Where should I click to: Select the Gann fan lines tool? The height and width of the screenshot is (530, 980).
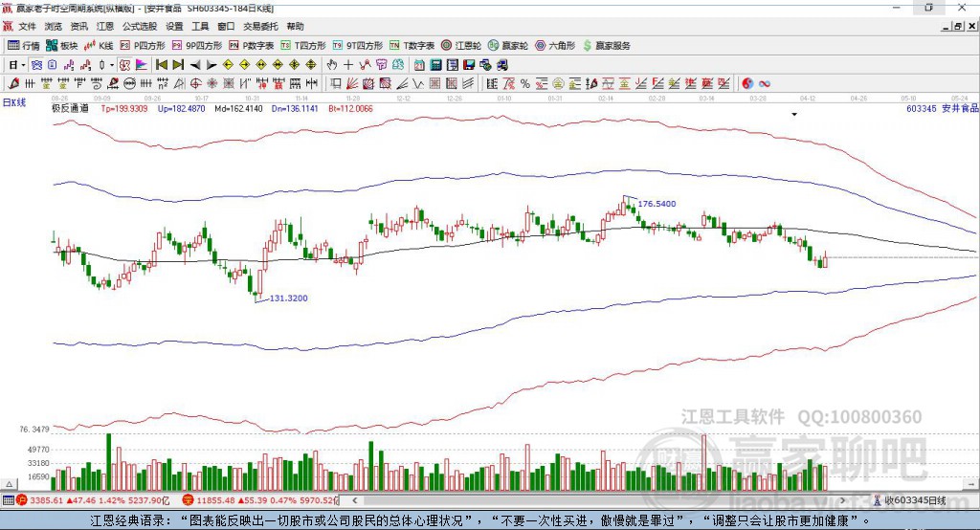352,84
